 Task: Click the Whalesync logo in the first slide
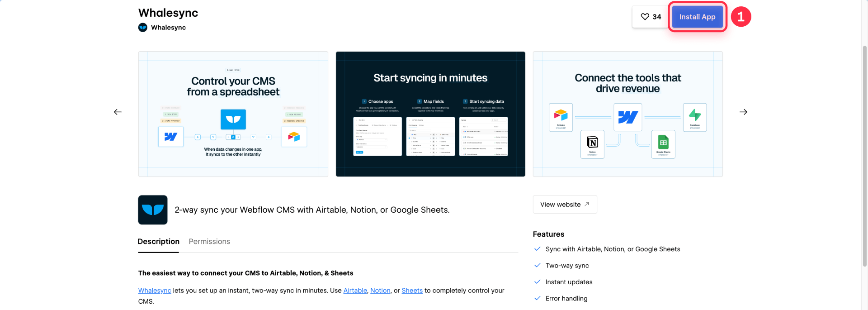point(233,119)
